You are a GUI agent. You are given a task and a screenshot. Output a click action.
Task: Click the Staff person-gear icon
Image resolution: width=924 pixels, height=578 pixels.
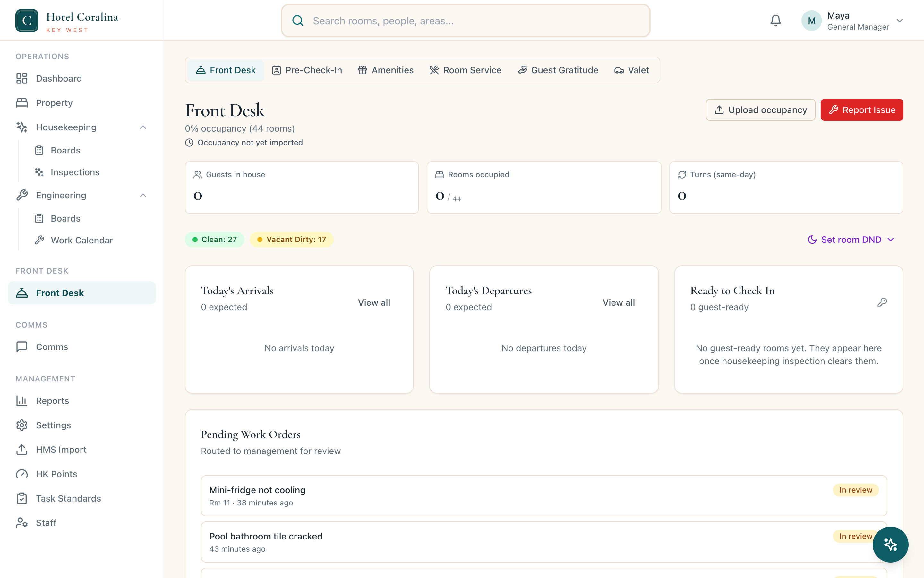coord(22,522)
